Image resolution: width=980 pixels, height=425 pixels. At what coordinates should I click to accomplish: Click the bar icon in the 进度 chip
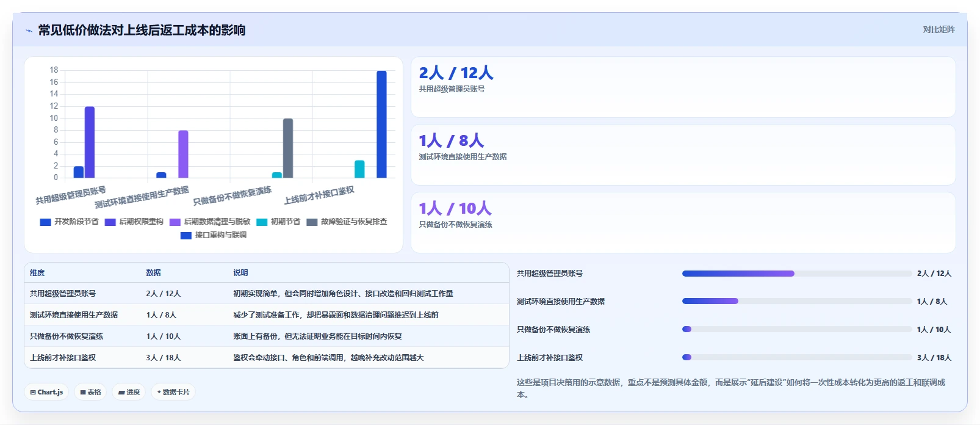[121, 392]
